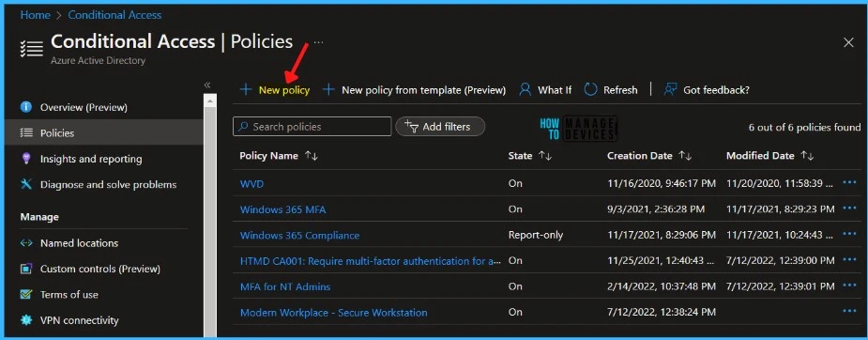Image resolution: width=868 pixels, height=340 pixels.
Task: Click the Report-only state cell
Action: coord(535,236)
